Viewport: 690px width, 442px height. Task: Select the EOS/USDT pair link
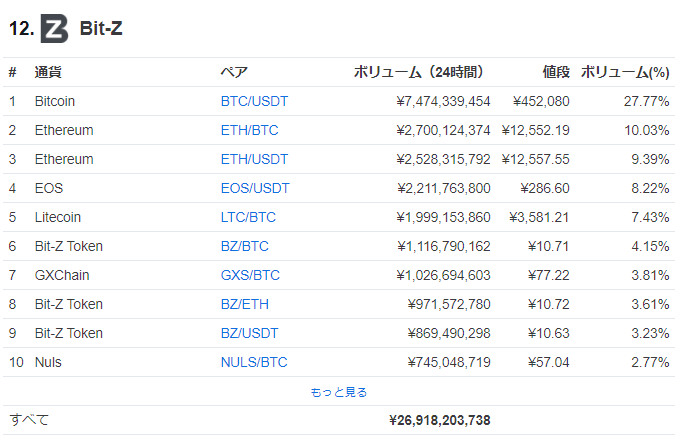(254, 188)
